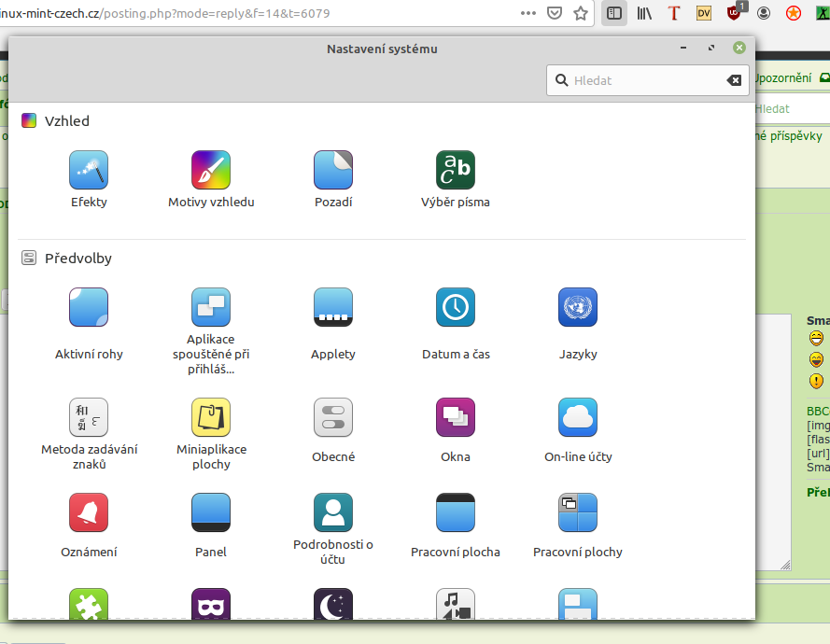Image resolution: width=830 pixels, height=644 pixels.
Task: Open the Oznámení notifications settings
Action: (x=89, y=513)
